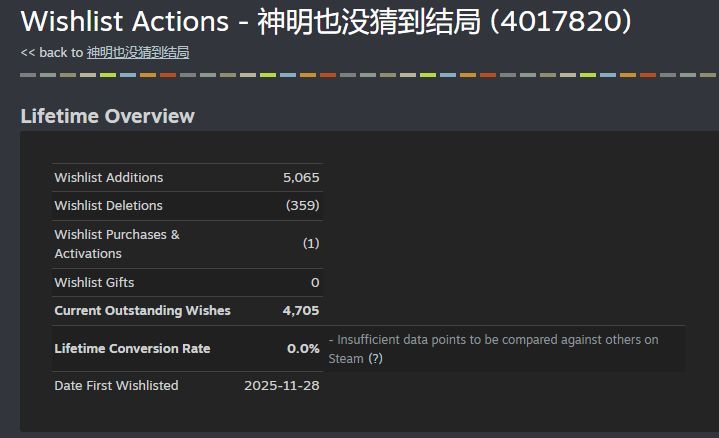Click the Date First Wishlisted label

pyautogui.click(x=116, y=385)
